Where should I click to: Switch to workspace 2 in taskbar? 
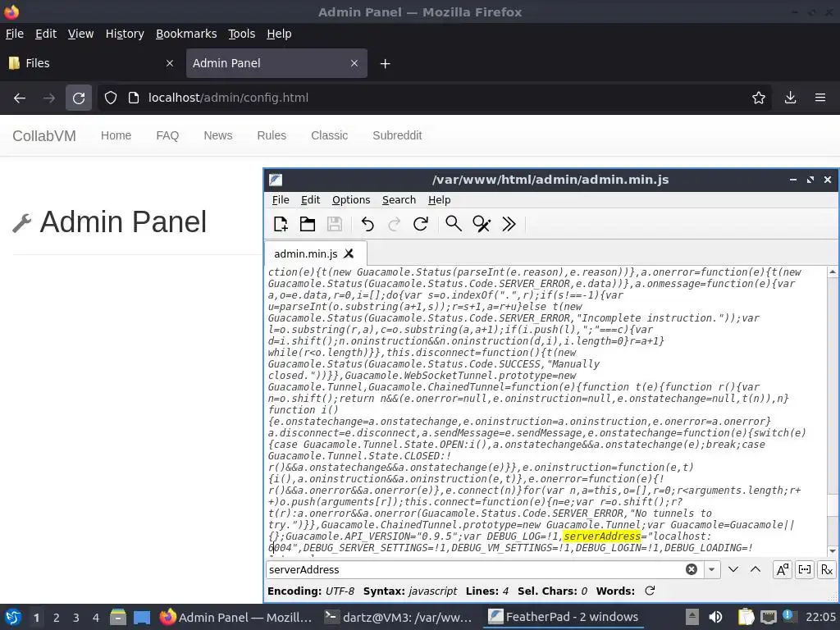point(57,618)
